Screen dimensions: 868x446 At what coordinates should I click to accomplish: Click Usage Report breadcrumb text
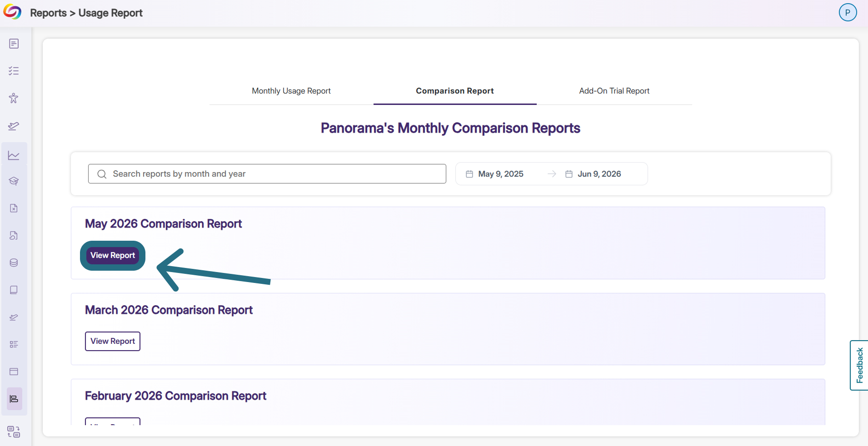tap(110, 13)
